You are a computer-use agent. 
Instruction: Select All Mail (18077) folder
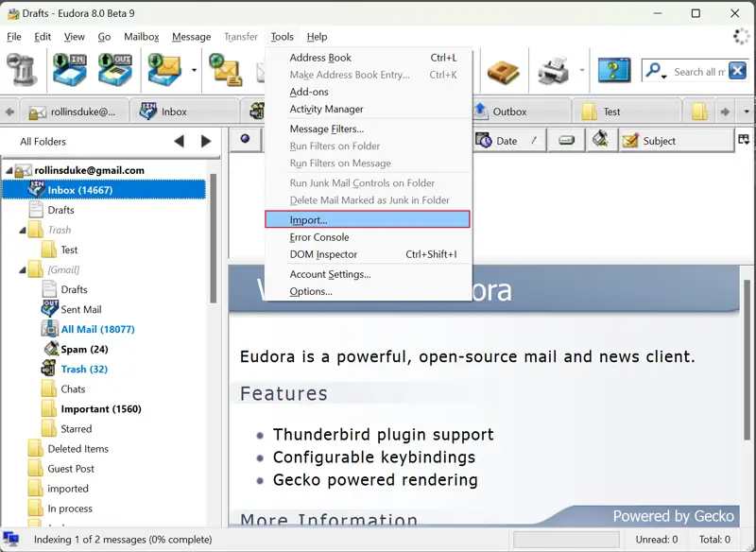tap(98, 329)
